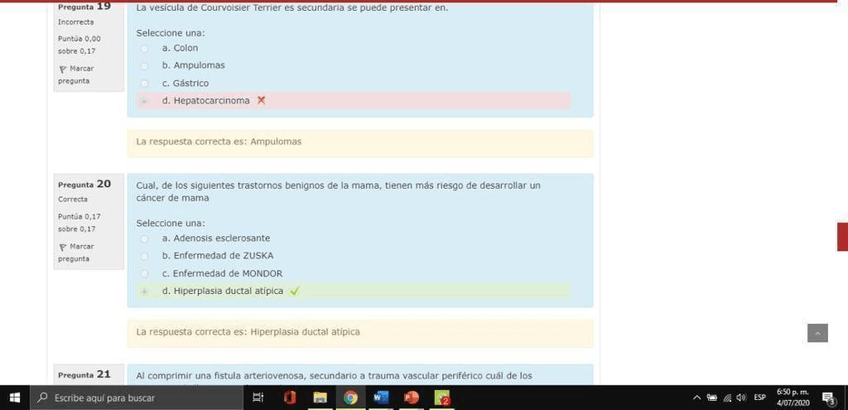This screenshot has width=848, height=410.
Task: Open the Windows Start menu
Action: click(x=15, y=398)
